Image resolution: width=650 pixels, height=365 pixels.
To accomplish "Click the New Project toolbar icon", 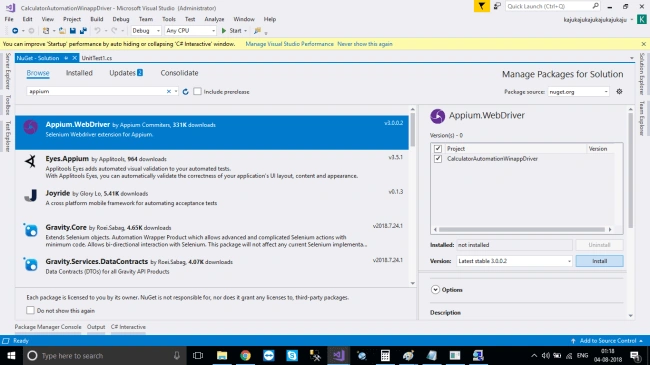I will point(46,31).
